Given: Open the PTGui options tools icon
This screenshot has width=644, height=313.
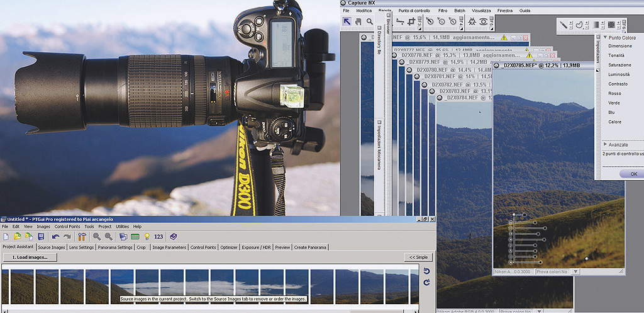Looking at the screenshot, I should 82,237.
